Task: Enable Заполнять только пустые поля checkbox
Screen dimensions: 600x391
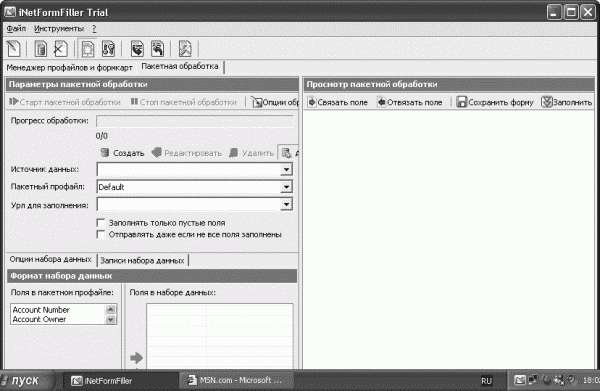Action: [101, 223]
